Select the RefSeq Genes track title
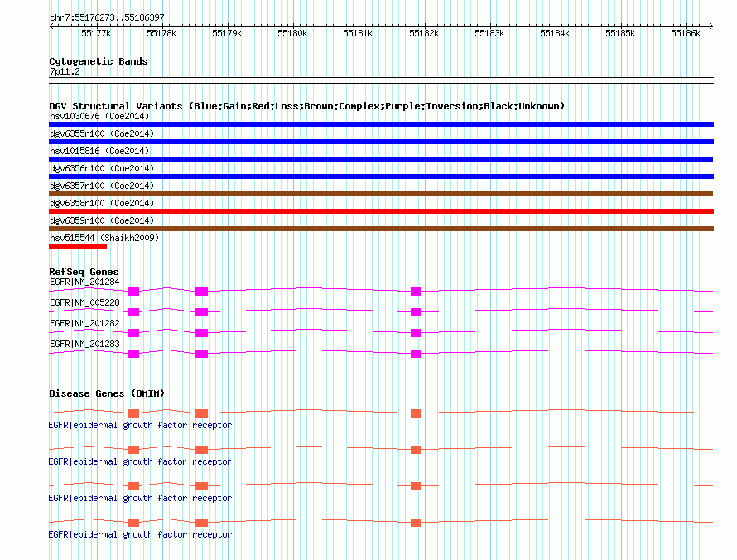 84,272
